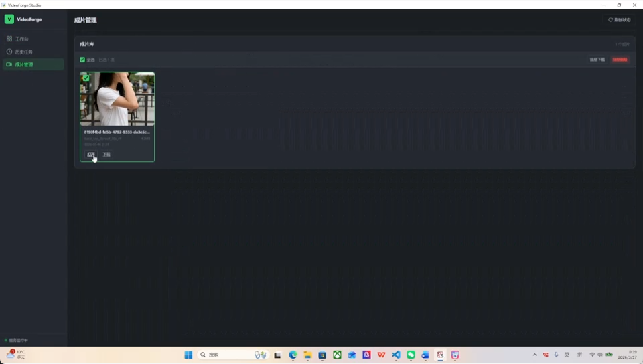Click the 成片管理 page title
The width and height of the screenshot is (643, 364).
click(x=85, y=20)
